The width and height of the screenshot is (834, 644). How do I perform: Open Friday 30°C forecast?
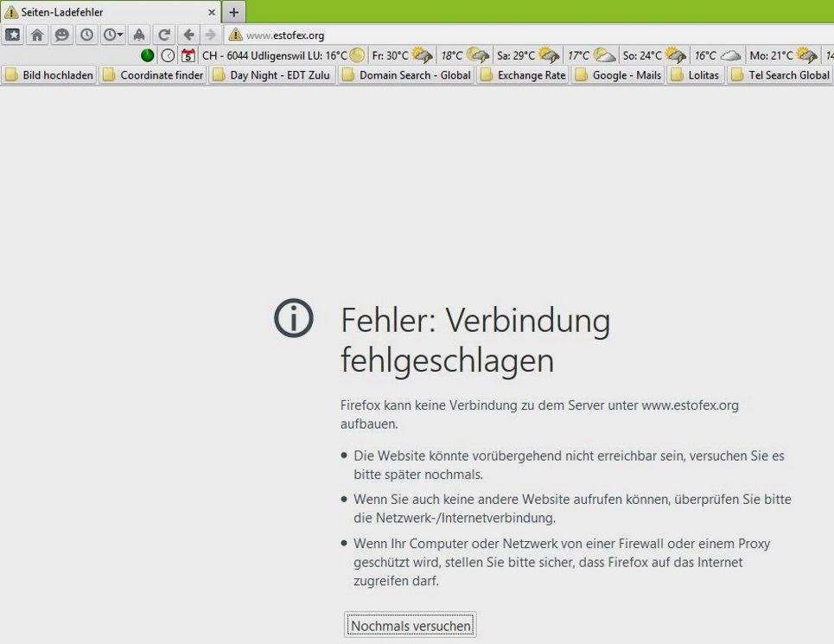pyautogui.click(x=390, y=55)
